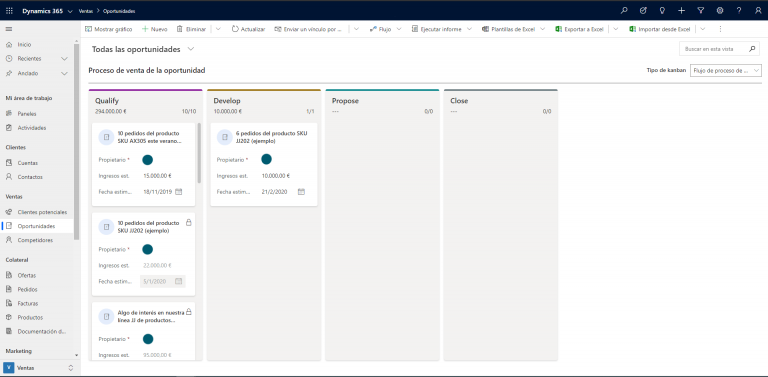Expand Importar desde Excel dropdown chevron
This screenshot has height=377, width=768.
click(x=703, y=29)
